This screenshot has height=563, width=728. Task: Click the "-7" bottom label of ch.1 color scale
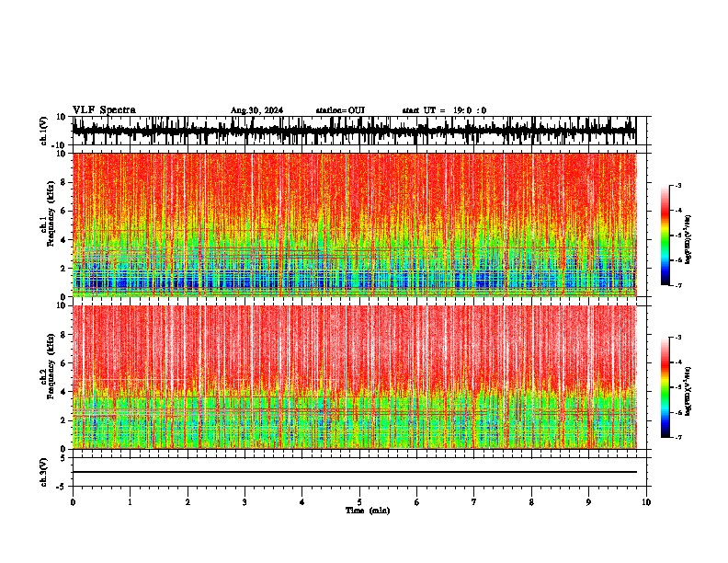[677, 285]
